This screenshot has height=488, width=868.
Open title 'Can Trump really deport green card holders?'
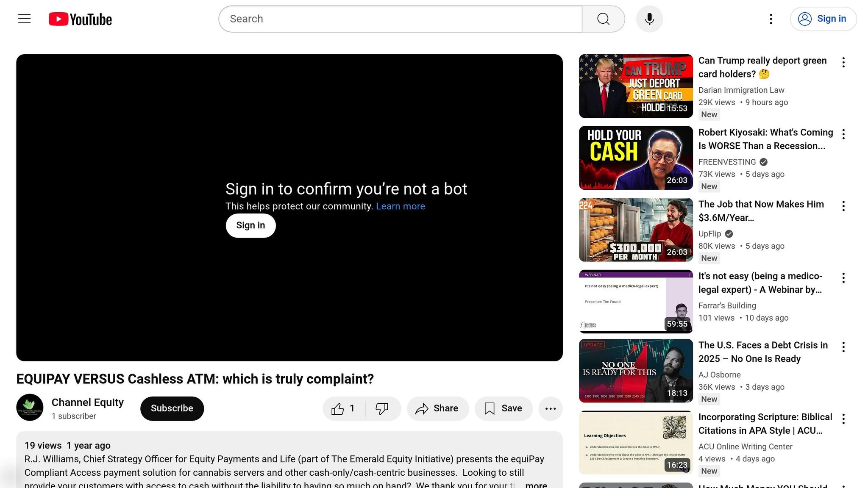(x=762, y=67)
